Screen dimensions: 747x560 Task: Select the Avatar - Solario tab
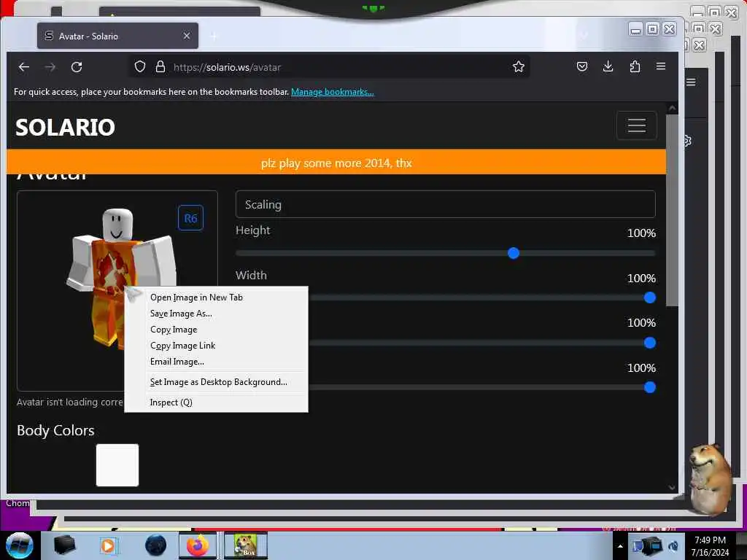pos(117,36)
